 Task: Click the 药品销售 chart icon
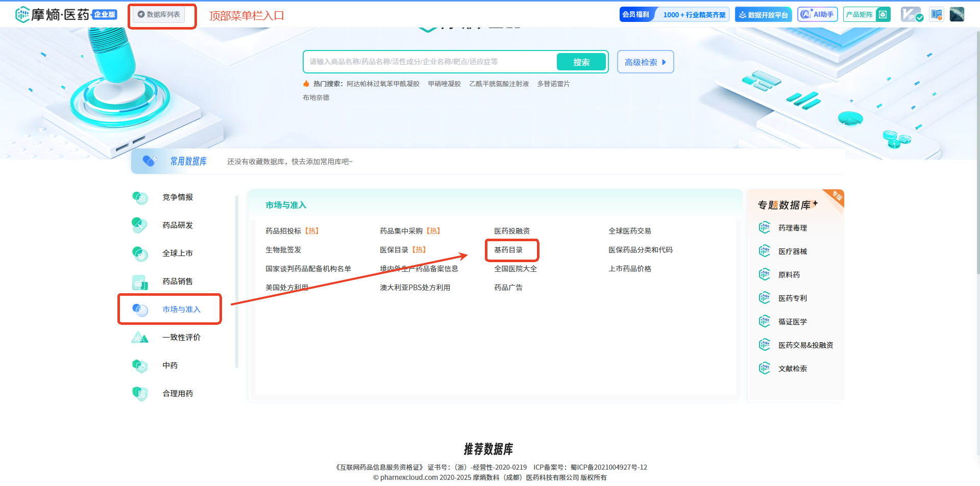click(x=140, y=282)
